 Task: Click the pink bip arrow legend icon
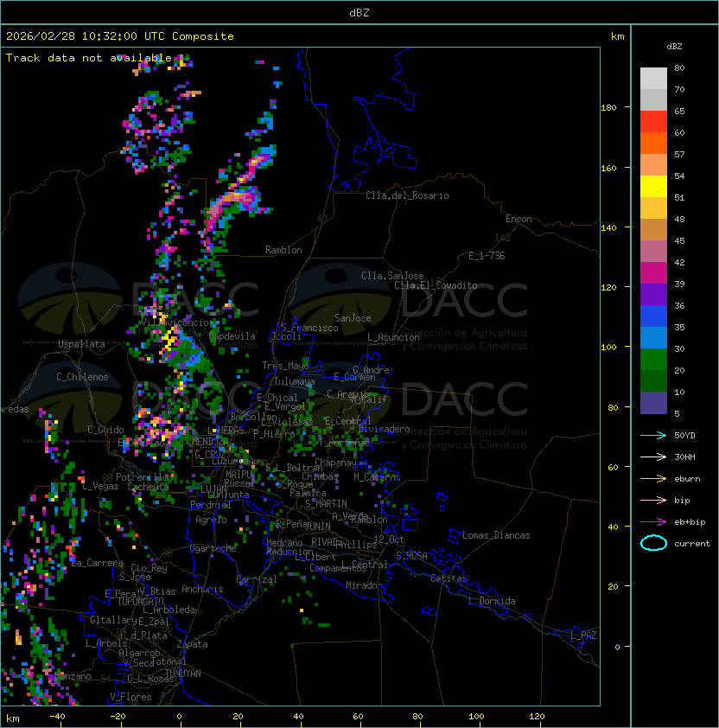tap(653, 500)
